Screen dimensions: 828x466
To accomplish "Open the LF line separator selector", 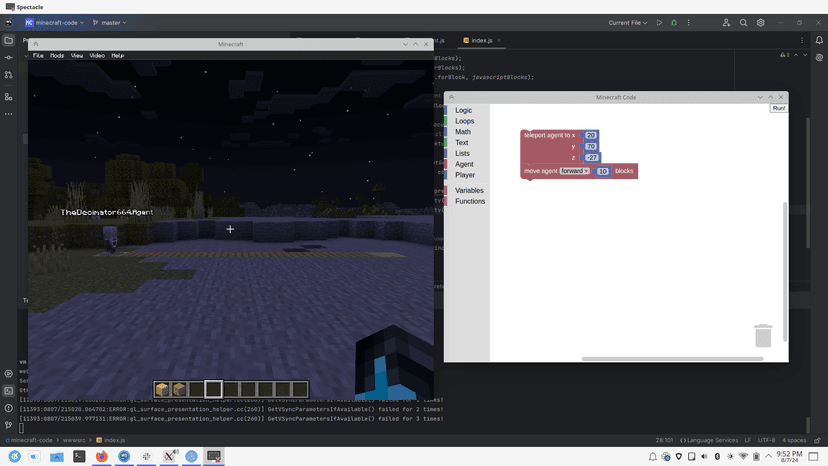I will point(748,440).
